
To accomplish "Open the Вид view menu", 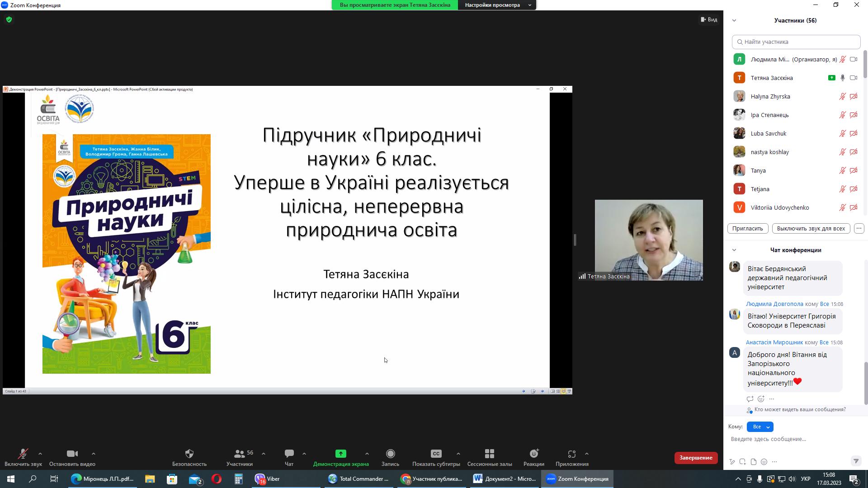I will pos(709,19).
